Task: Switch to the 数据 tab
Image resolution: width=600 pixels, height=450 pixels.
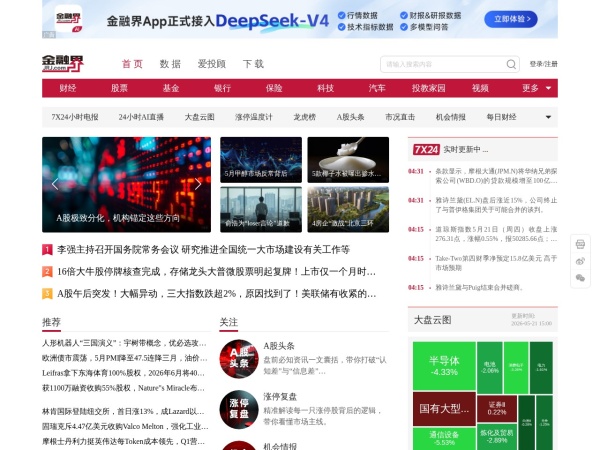Action: (170, 64)
